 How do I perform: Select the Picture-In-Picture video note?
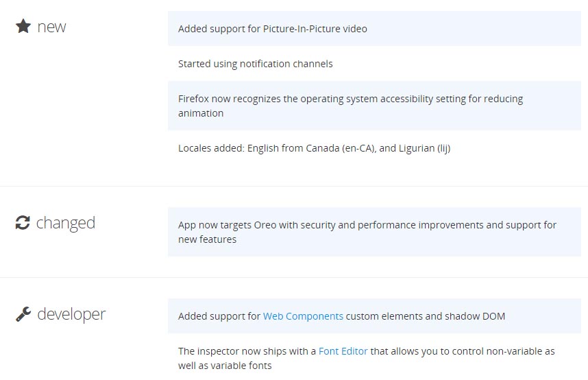pos(374,29)
